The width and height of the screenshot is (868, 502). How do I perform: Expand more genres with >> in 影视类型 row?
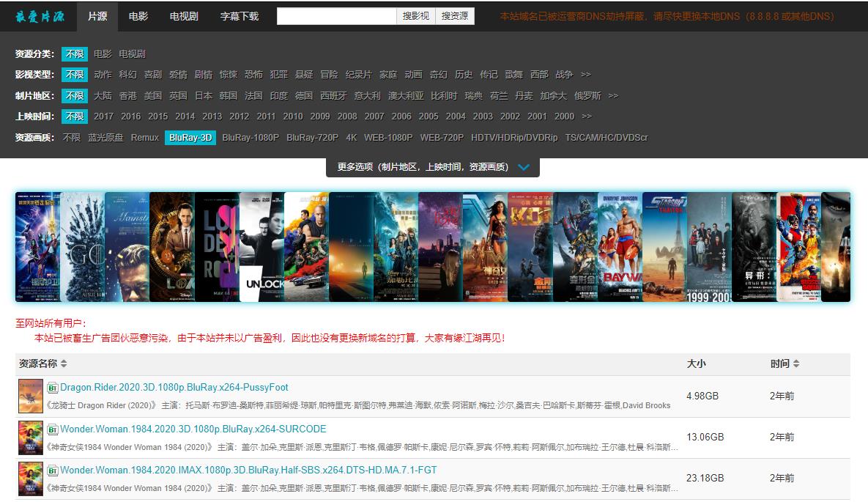tap(586, 74)
